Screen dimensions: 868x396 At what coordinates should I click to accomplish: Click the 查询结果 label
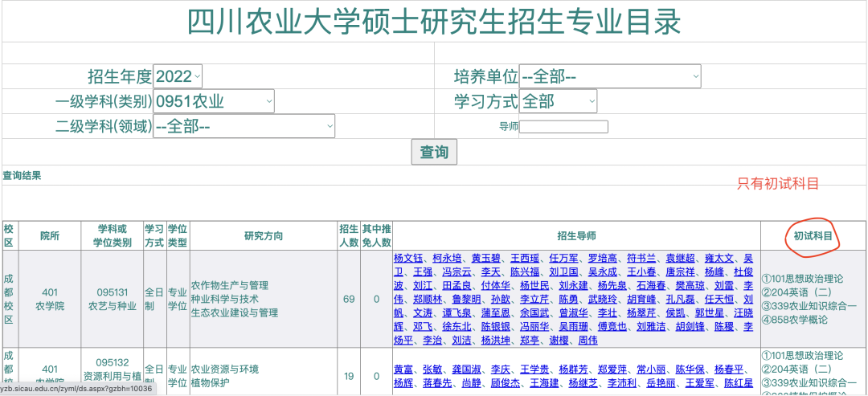(x=22, y=176)
